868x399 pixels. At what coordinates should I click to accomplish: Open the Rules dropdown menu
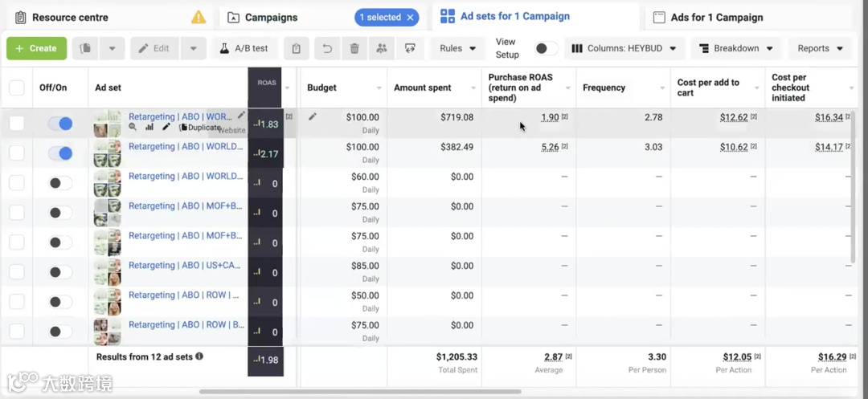coord(458,48)
